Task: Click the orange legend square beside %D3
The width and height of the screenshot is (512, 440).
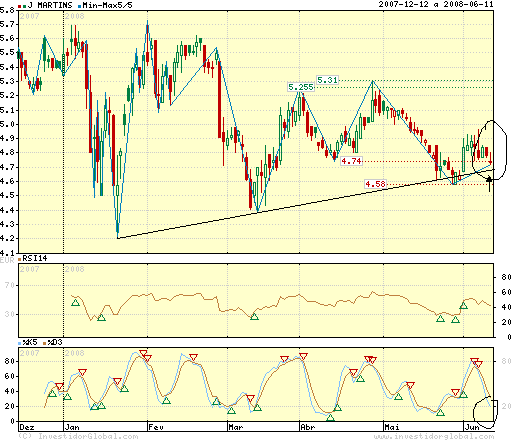Action: pyautogui.click(x=44, y=343)
